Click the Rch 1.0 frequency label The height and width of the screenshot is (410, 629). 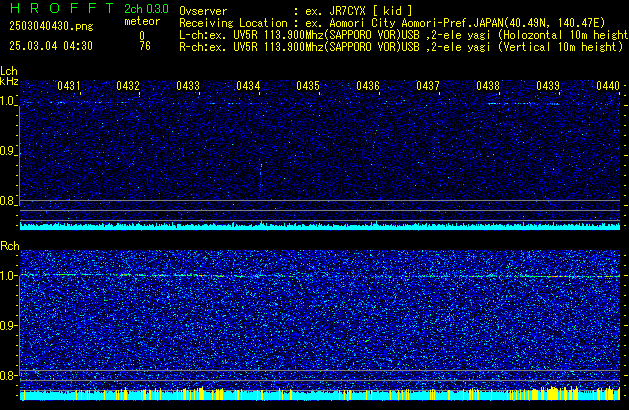(x=8, y=276)
